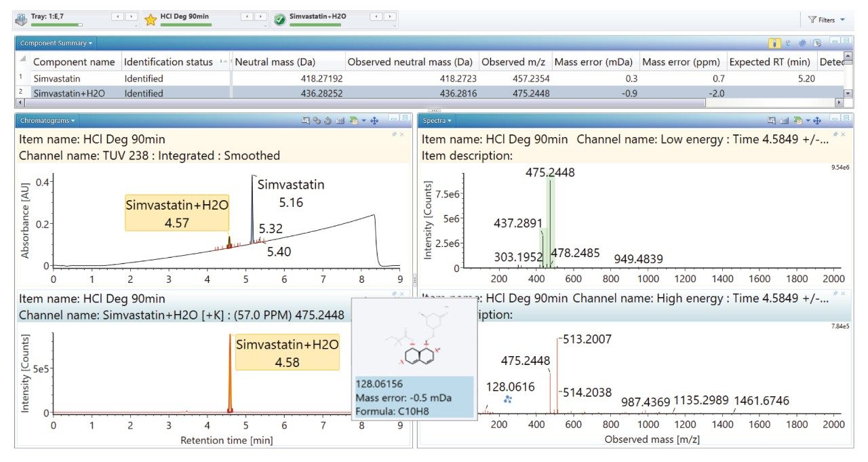The width and height of the screenshot is (868, 462).
Task: Step to next injection after HCl Deg 90min
Action: [x=261, y=16]
